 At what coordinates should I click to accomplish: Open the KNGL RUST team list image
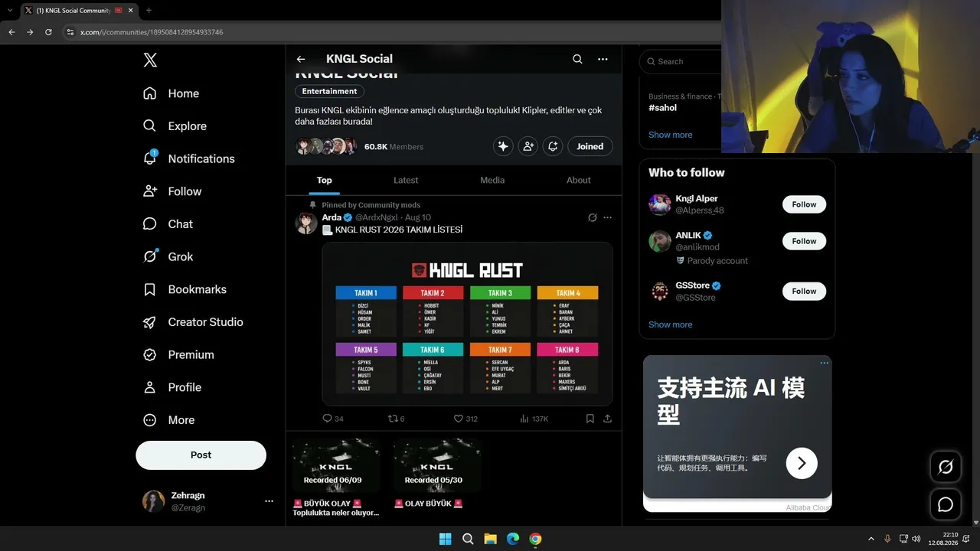[x=467, y=324]
